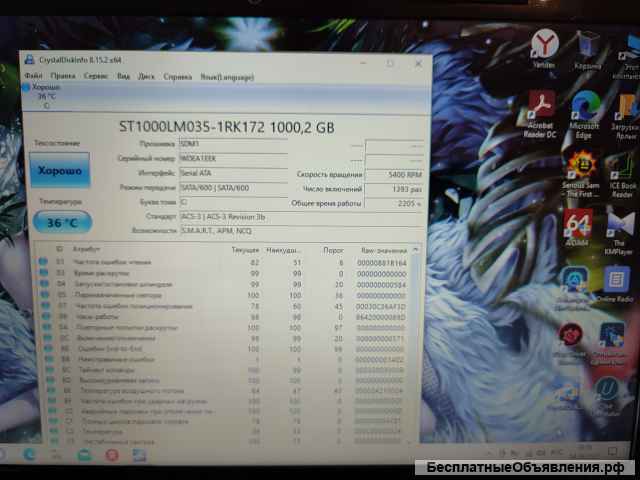Click the Серийный номер field

233,158
